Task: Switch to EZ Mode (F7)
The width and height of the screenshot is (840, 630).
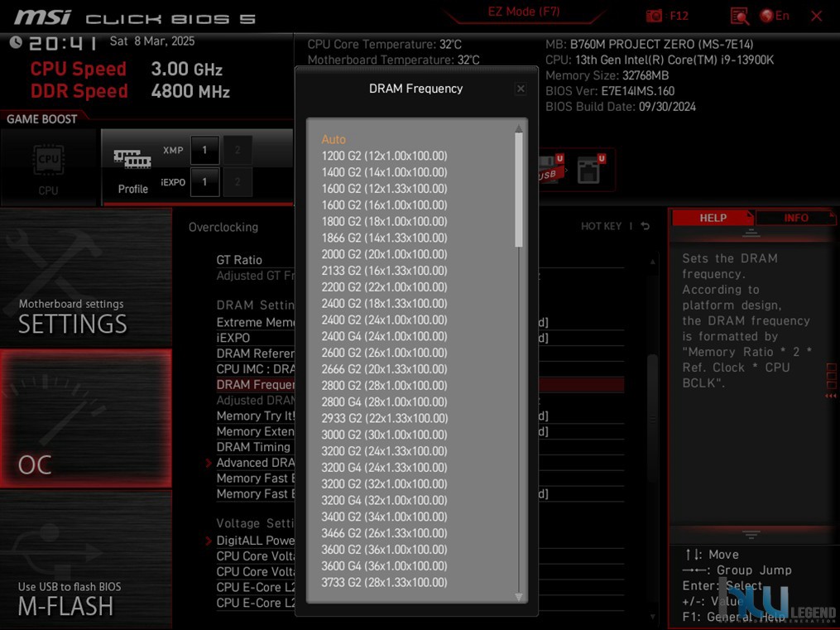Action: coord(523,12)
